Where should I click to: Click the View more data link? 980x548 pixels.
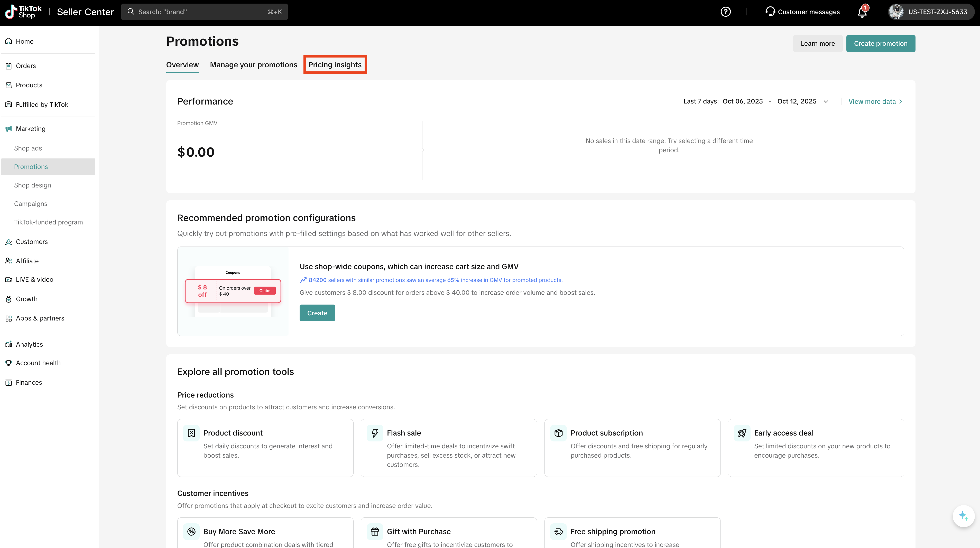(x=875, y=101)
